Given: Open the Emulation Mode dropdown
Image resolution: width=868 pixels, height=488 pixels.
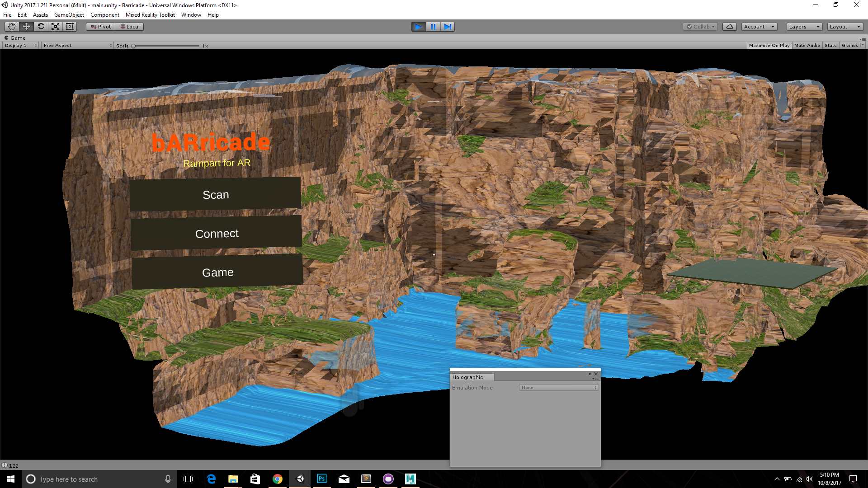Looking at the screenshot, I should 559,388.
